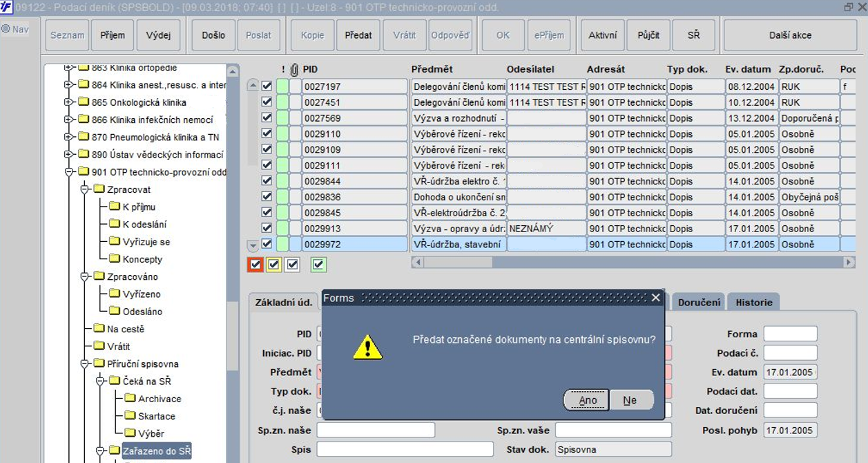This screenshot has width=868, height=463.
Task: Click the Předat toolbar button
Action: pyautogui.click(x=358, y=35)
